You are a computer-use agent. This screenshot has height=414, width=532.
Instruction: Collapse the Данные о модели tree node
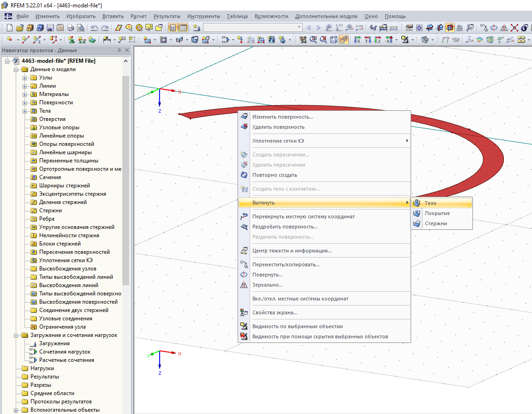click(16, 70)
